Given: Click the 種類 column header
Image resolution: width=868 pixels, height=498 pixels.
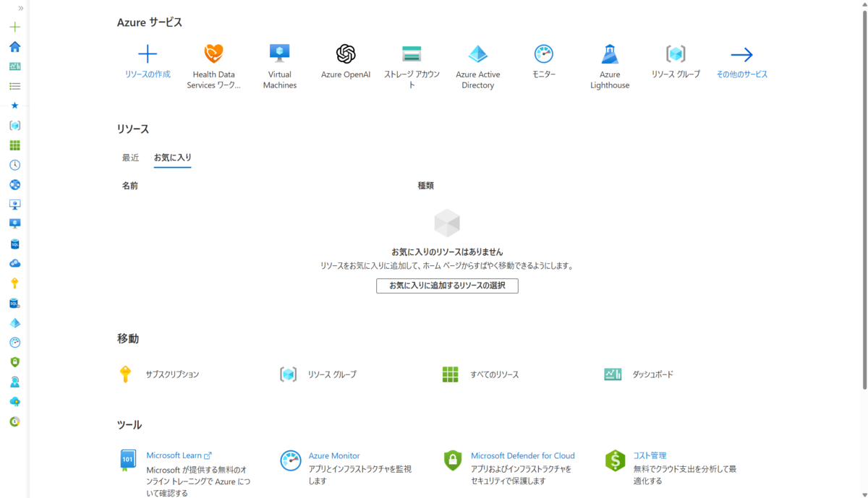Looking at the screenshot, I should click(x=426, y=186).
